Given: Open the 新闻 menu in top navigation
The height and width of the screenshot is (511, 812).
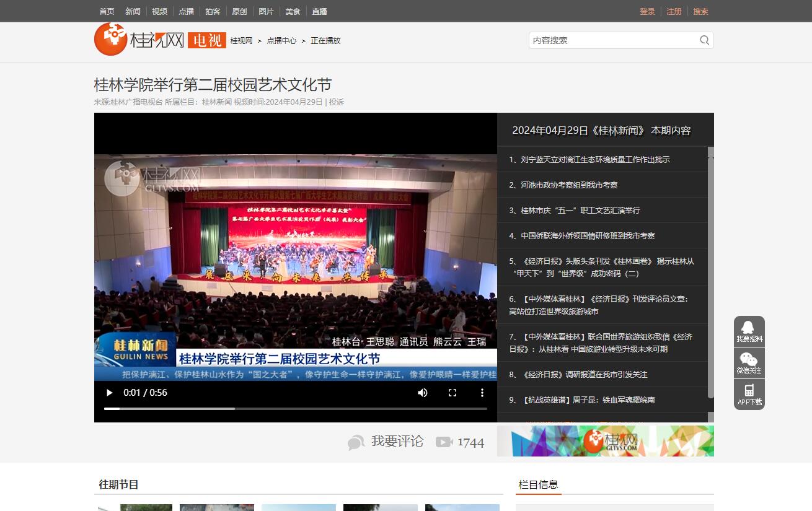Looking at the screenshot, I should (133, 11).
